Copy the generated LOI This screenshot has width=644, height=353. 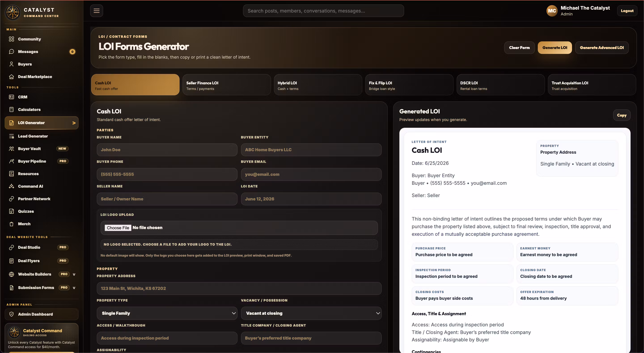(621, 115)
